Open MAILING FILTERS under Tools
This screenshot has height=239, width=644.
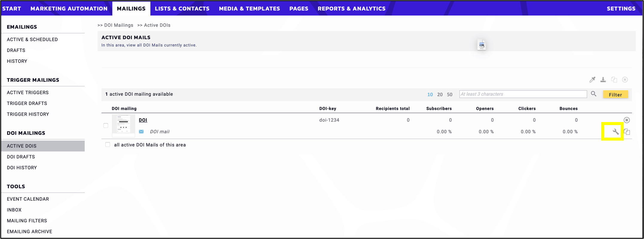[x=27, y=221]
